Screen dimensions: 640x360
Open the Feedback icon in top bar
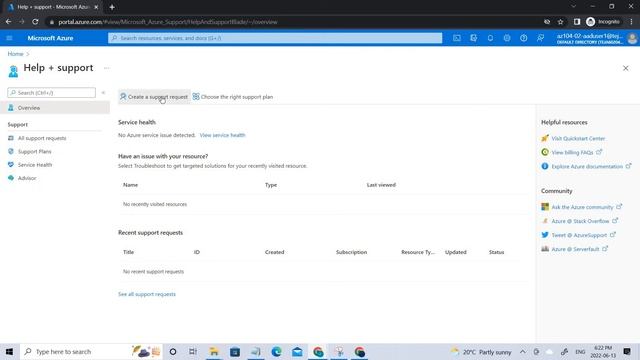tap(540, 38)
